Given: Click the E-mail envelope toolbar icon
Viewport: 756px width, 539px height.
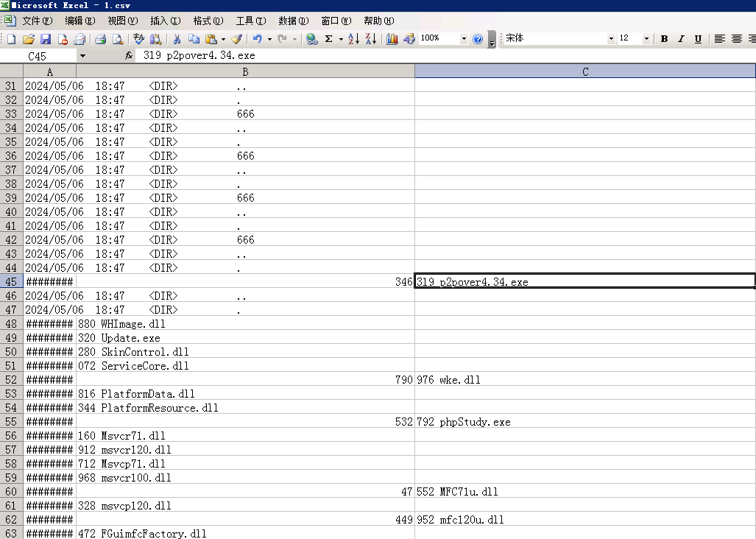Looking at the screenshot, I should coord(80,39).
